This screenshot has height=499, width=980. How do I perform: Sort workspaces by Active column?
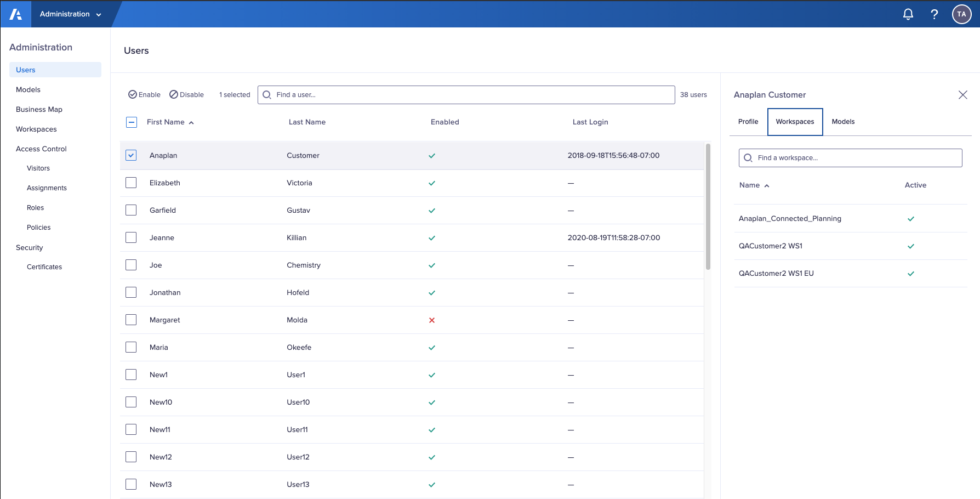coord(915,185)
